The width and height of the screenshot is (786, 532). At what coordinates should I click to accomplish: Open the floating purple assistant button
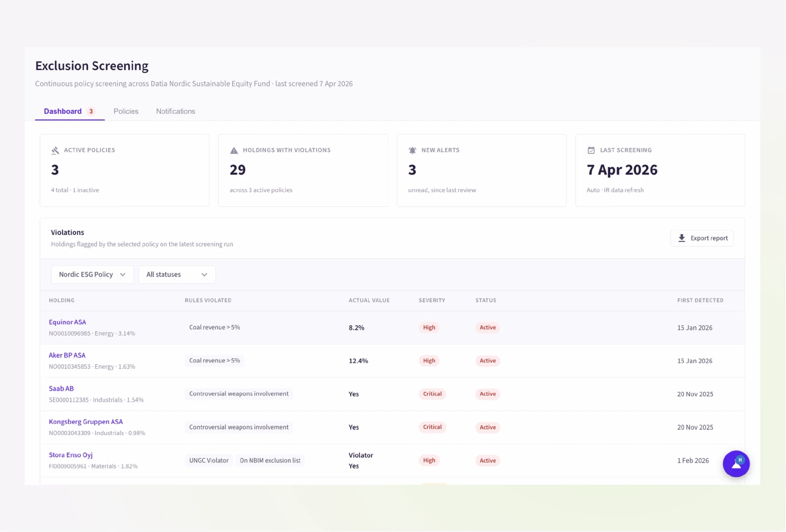[736, 464]
